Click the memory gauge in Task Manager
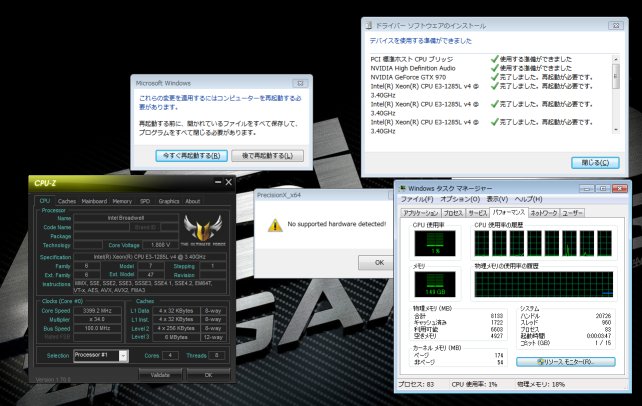This screenshot has height=406, width=642. [x=434, y=284]
